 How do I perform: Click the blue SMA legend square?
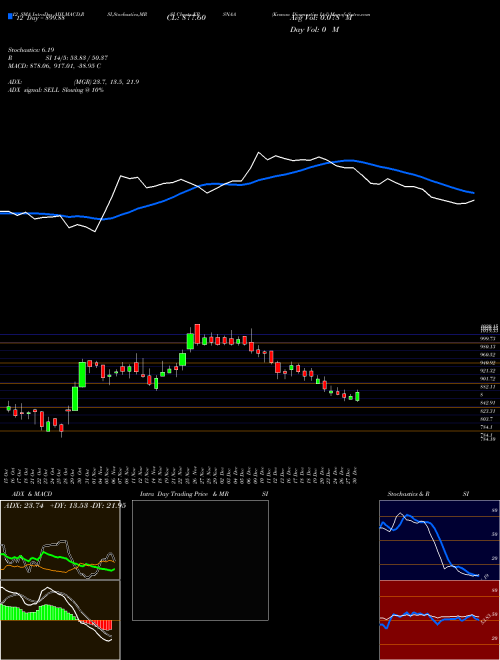(10, 16)
